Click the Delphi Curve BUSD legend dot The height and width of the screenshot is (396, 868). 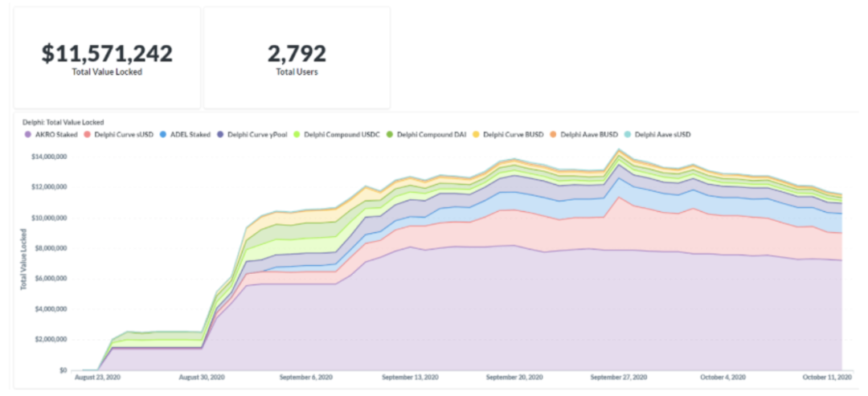pos(479,134)
